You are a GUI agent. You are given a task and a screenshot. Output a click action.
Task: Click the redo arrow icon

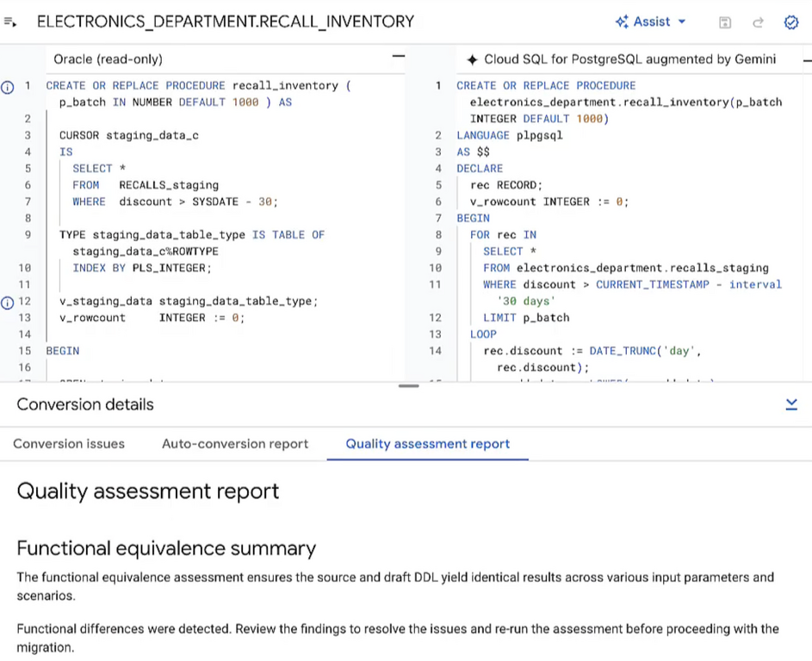[758, 22]
